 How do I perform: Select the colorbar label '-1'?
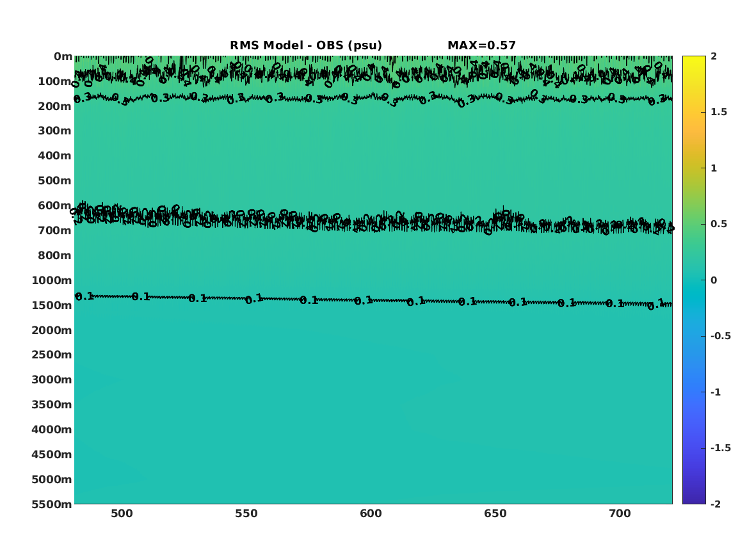pyautogui.click(x=715, y=392)
